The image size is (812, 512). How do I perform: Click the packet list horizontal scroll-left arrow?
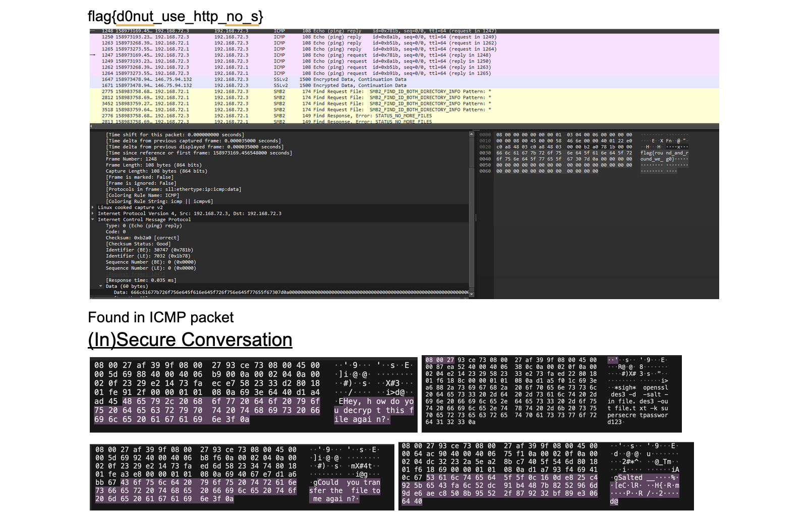92,126
